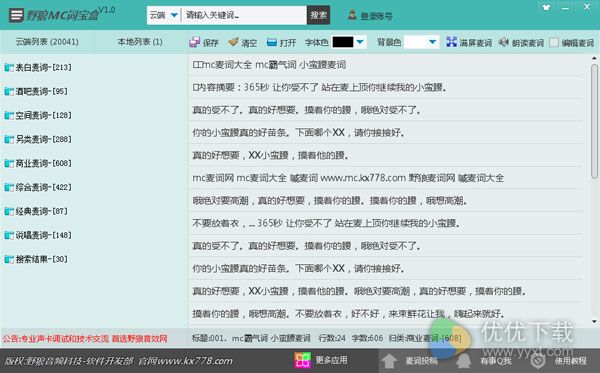Viewport: 600px width, 373px height.
Task: Open the 更多应用 colorful apps icon
Action: coord(302,360)
